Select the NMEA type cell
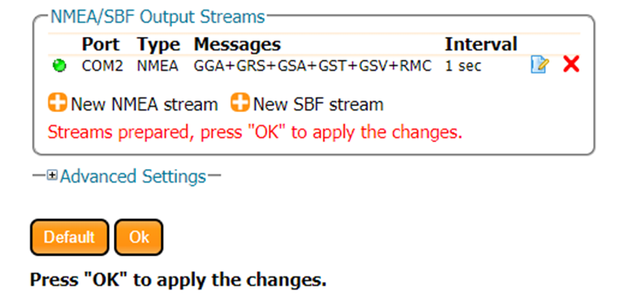This screenshot has width=644, height=298. (158, 66)
